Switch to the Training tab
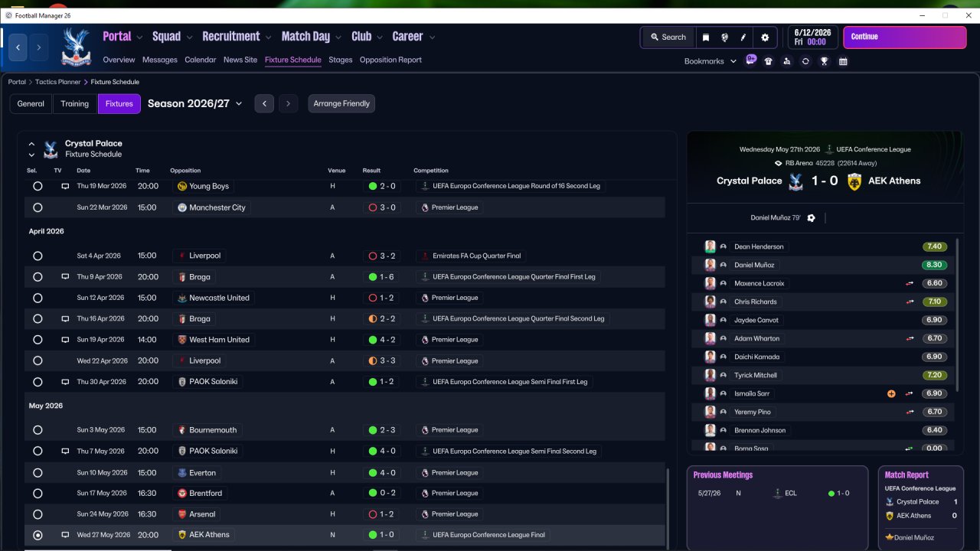 [75, 103]
